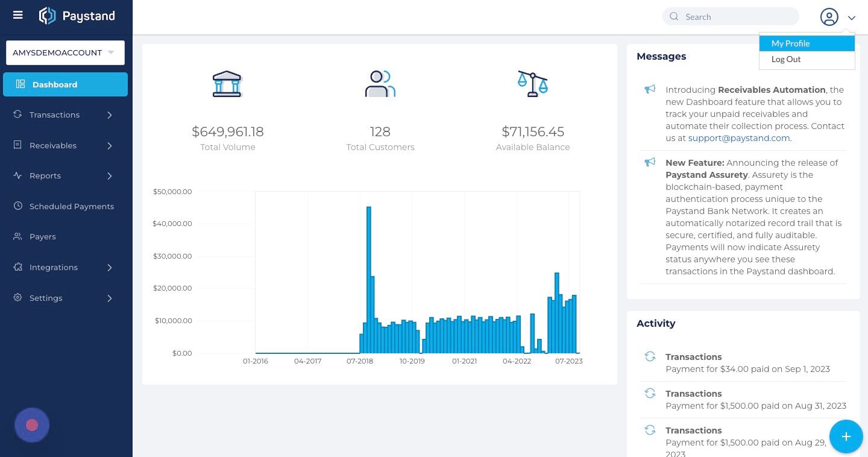Click the Settings gear icon
Viewport: 868px width, 457px height.
coord(17,298)
